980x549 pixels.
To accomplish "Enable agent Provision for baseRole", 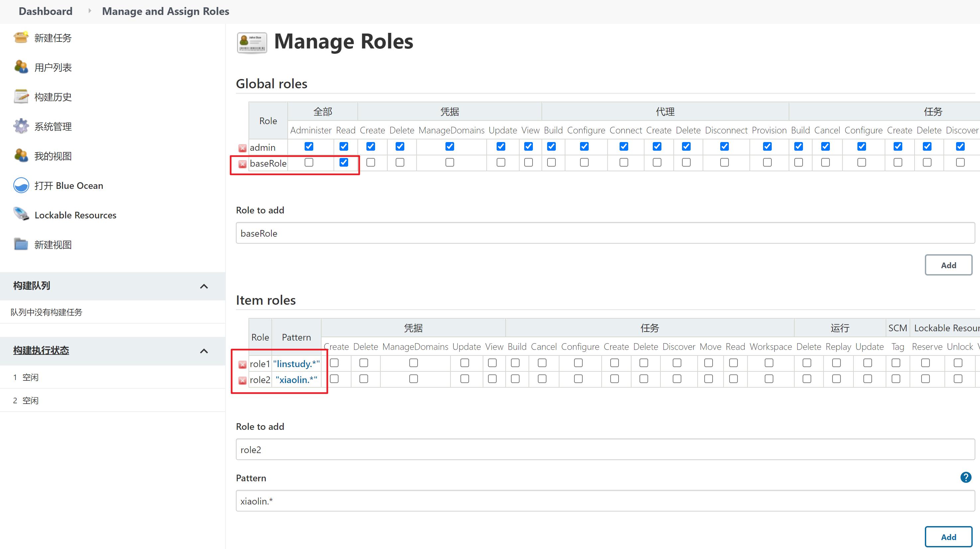I will click(767, 162).
